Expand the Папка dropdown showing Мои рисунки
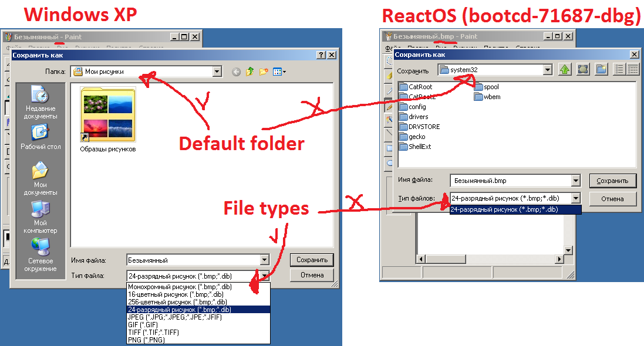The height and width of the screenshot is (346, 644). (x=217, y=72)
